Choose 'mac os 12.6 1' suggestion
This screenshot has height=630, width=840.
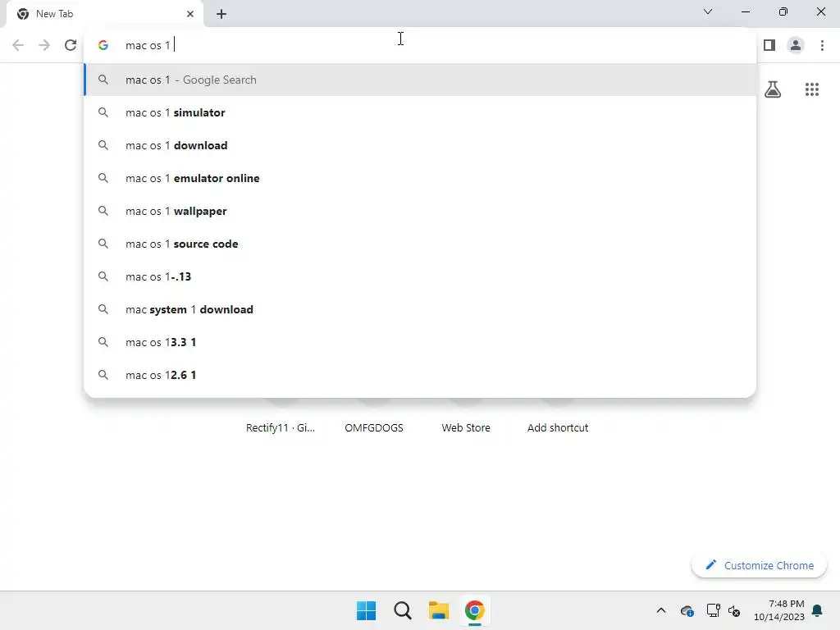tap(420, 375)
